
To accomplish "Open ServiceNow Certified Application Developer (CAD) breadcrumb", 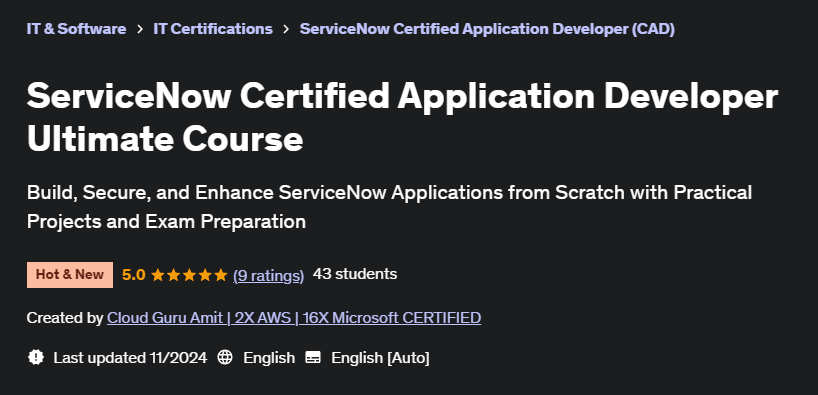I will click(x=487, y=29).
